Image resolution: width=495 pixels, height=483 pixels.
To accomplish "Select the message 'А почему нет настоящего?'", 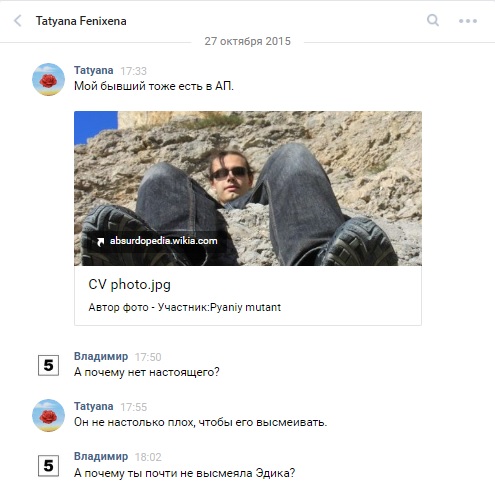I will point(147,372).
